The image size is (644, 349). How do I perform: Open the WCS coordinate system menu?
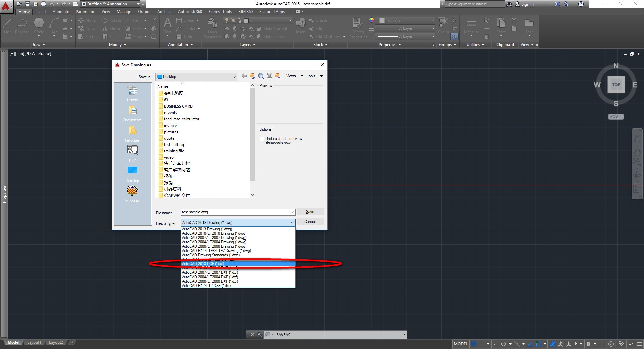(x=616, y=117)
